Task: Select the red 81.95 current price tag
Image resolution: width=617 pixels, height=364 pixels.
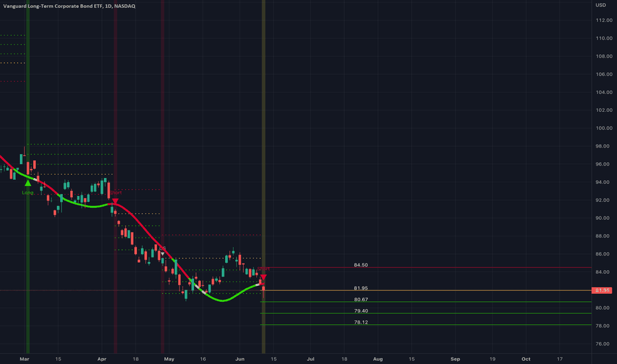Action: click(x=602, y=291)
